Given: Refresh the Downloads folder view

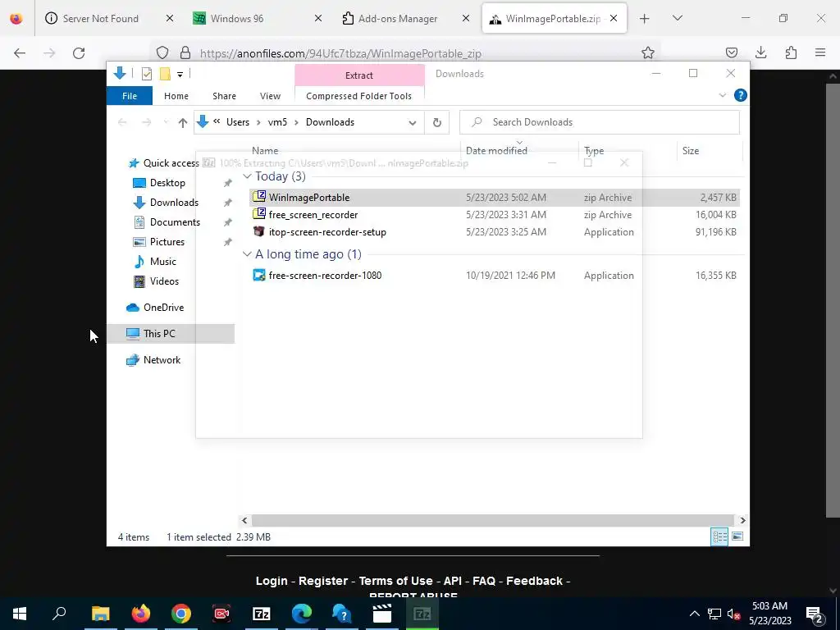Looking at the screenshot, I should [x=436, y=123].
